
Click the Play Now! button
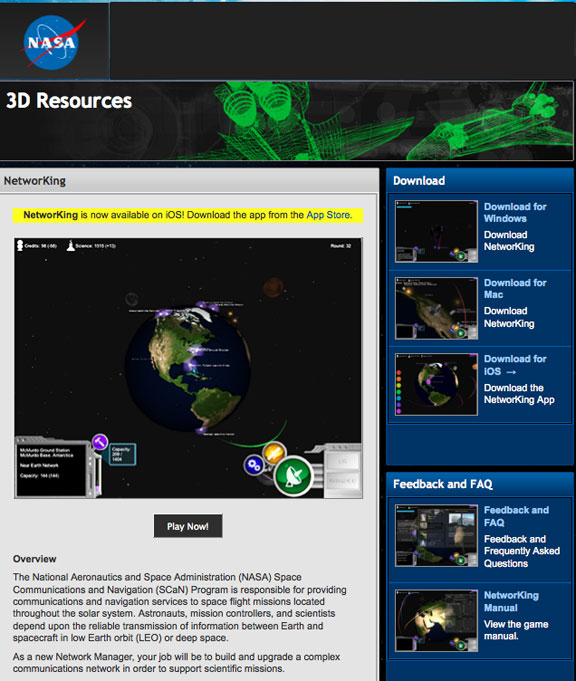tap(188, 526)
